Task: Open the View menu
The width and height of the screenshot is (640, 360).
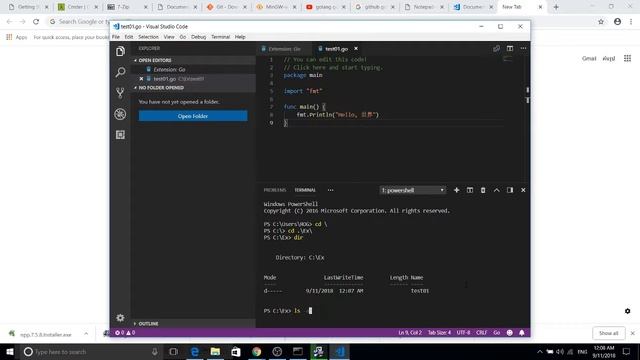Action: (169, 37)
